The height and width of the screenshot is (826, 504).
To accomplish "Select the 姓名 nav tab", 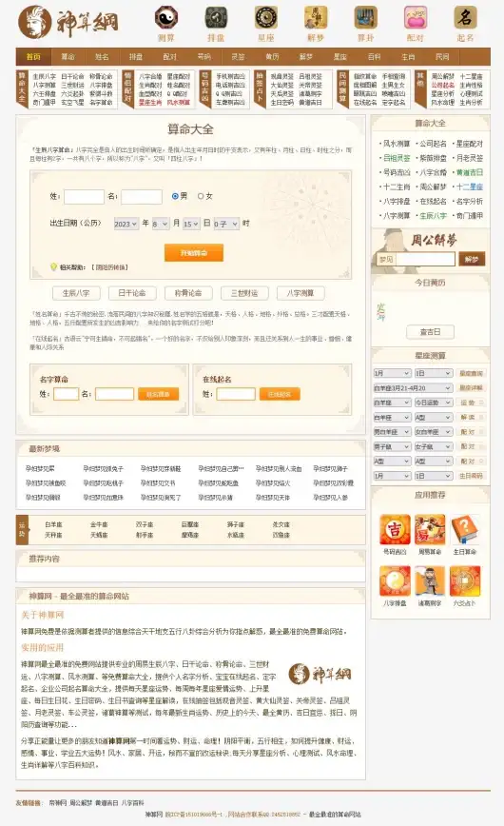I will pos(102,56).
